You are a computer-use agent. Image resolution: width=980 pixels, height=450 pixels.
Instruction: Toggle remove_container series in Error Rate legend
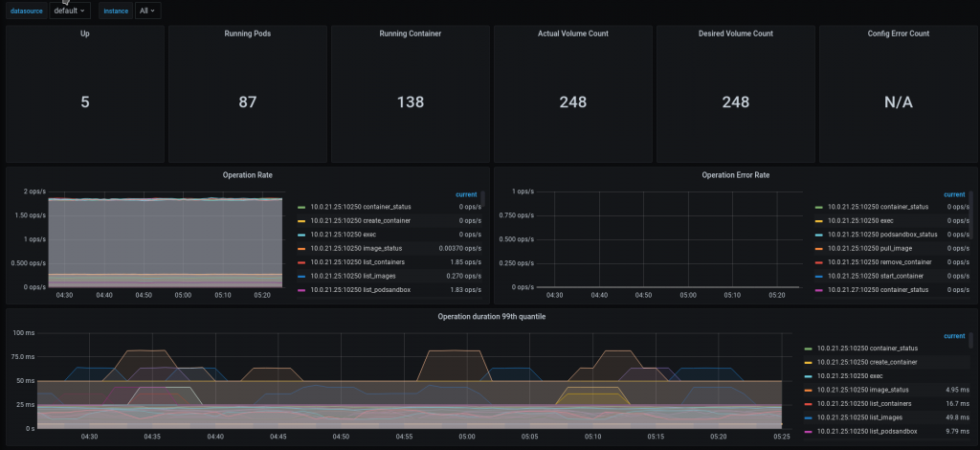pyautogui.click(x=880, y=262)
